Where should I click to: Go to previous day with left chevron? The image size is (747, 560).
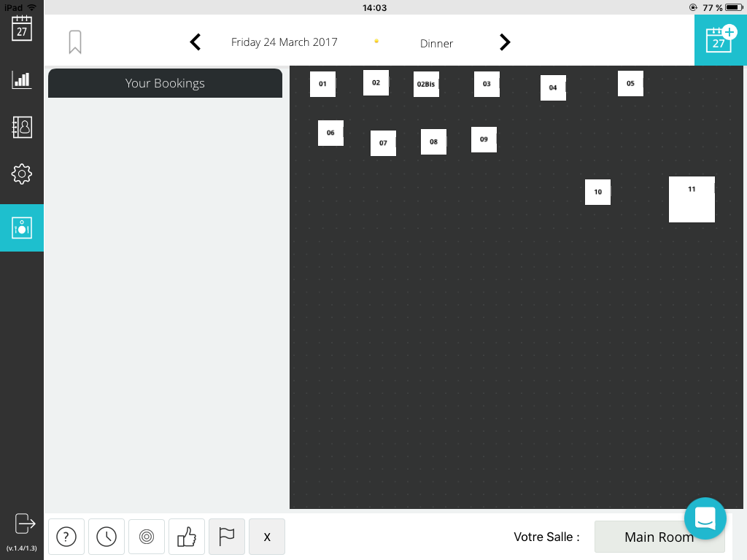pos(196,42)
